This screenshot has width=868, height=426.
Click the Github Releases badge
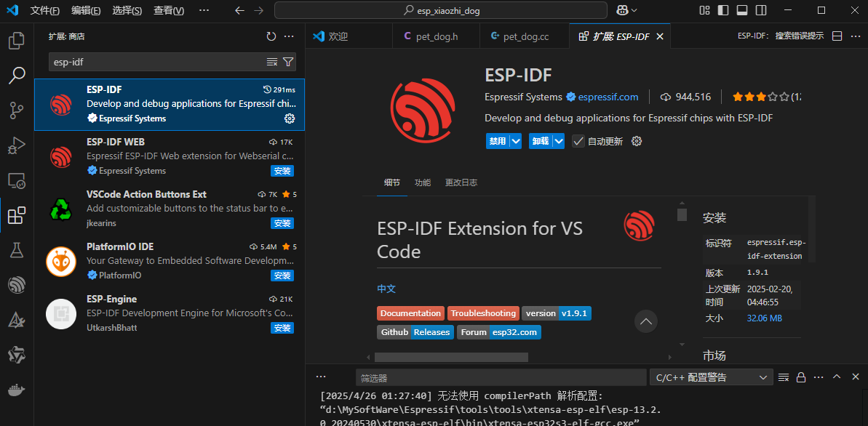pos(415,332)
